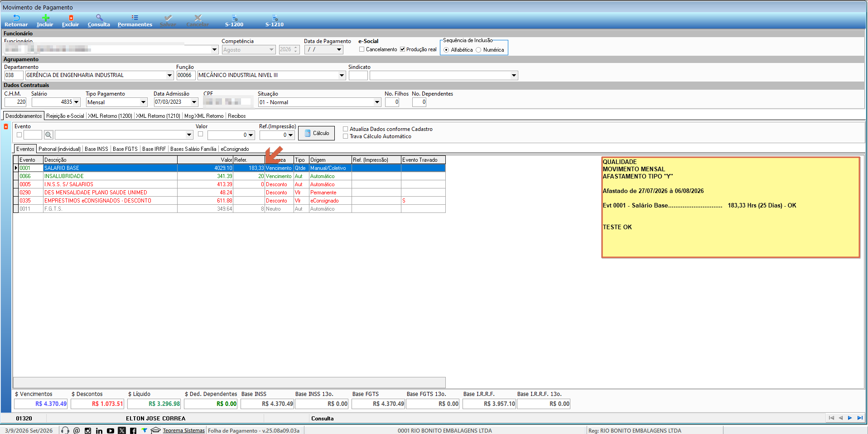
Task: Open the Sindicato dropdown
Action: click(514, 76)
